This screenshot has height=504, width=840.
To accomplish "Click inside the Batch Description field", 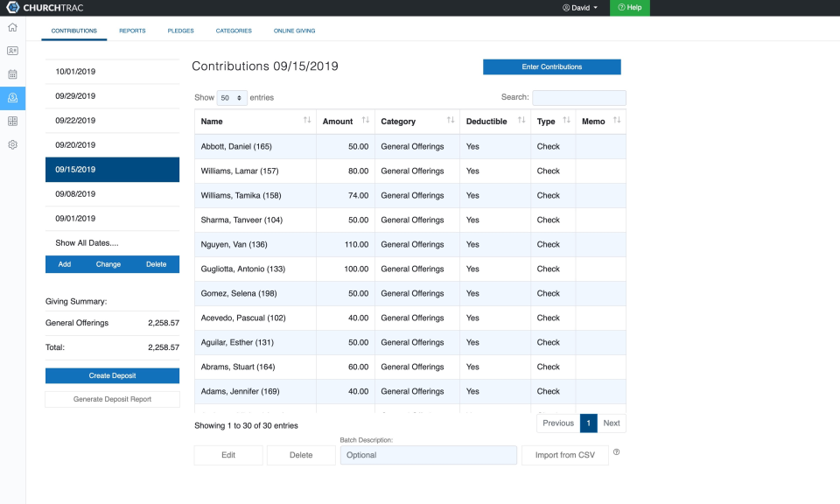I will coord(428,454).
